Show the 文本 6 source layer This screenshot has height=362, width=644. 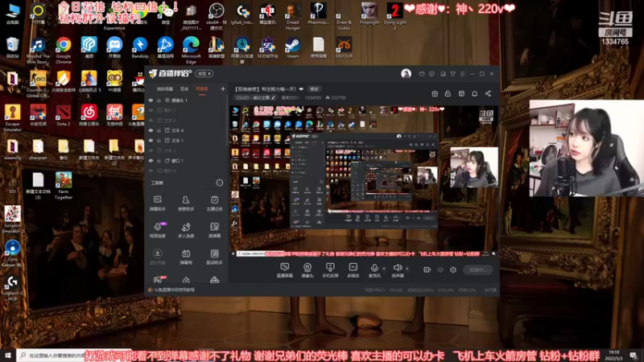pyautogui.click(x=151, y=120)
